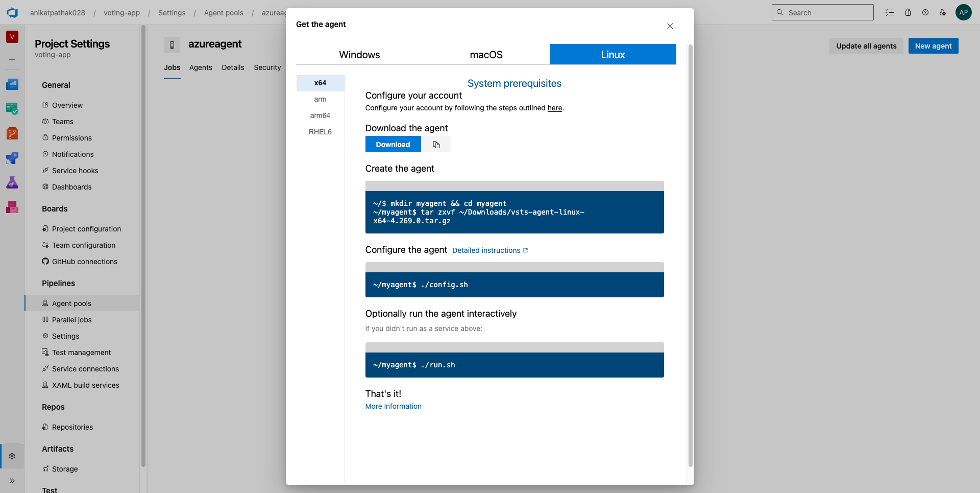This screenshot has width=980, height=493.
Task: Select the arm64 architecture option
Action: 320,115
